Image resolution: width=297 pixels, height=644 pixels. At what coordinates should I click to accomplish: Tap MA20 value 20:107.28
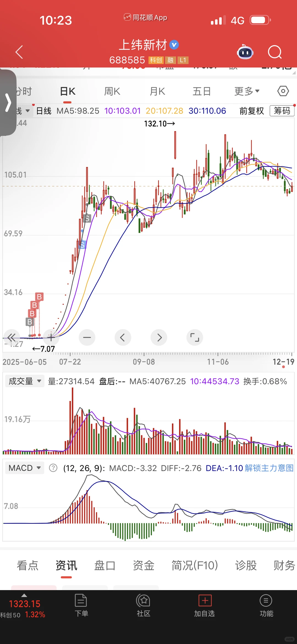164,111
